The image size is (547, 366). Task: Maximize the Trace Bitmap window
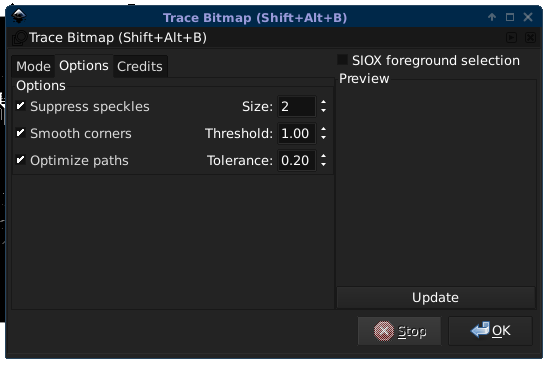pos(510,17)
